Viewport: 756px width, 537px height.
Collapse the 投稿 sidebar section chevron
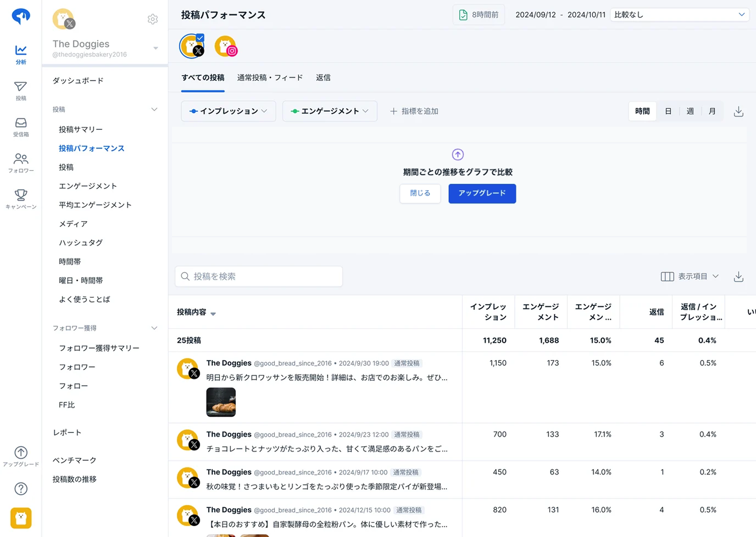(154, 109)
